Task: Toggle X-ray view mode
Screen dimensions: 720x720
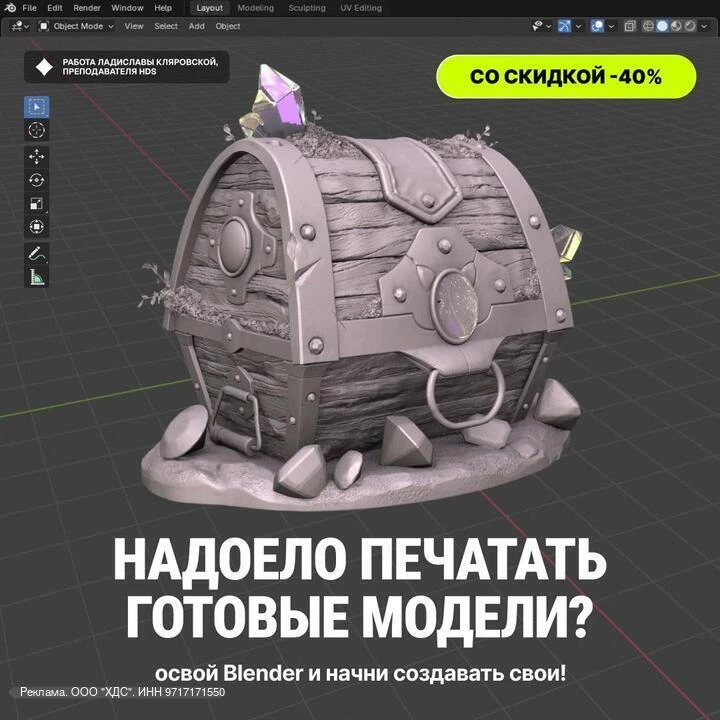Action: (x=630, y=26)
